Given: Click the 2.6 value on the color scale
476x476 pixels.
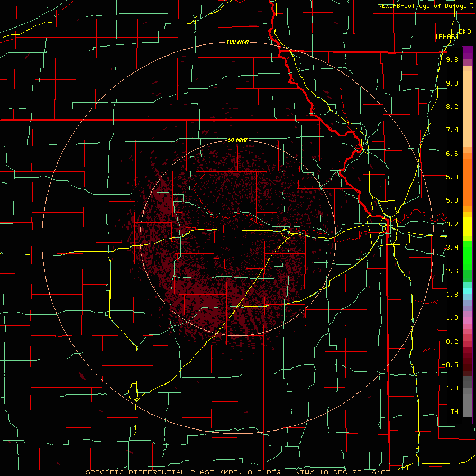Looking at the screenshot, I should point(452,271).
